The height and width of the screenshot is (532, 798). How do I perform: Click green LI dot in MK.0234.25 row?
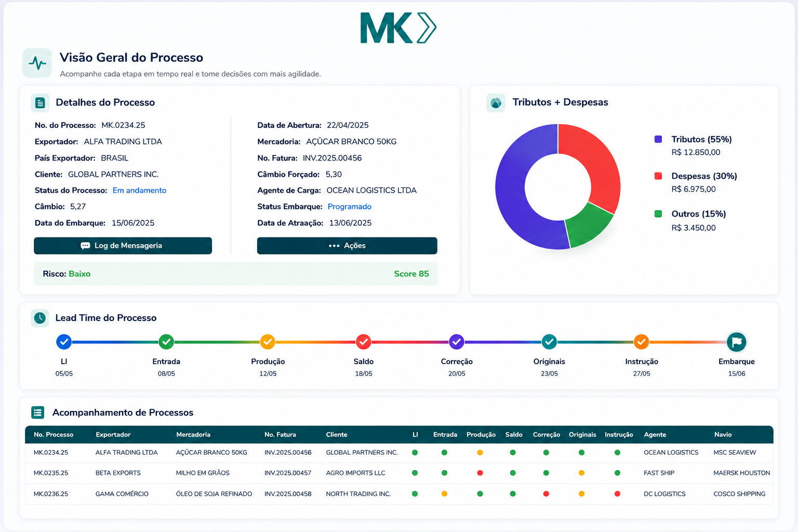[415, 453]
